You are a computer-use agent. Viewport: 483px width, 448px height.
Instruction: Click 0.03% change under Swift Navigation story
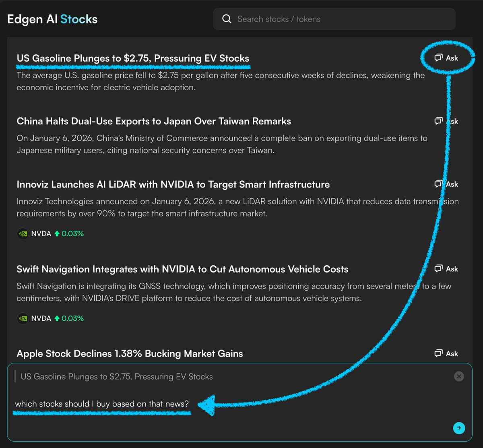tap(69, 318)
